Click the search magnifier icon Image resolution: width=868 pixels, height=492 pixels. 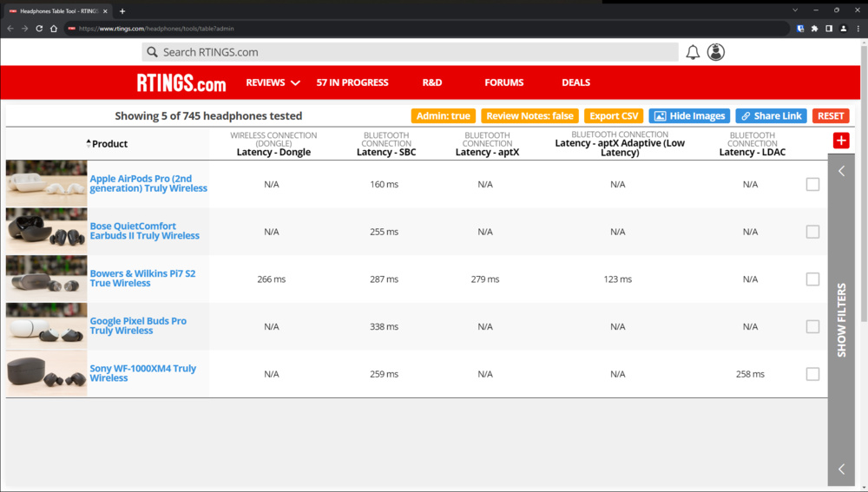pos(152,53)
